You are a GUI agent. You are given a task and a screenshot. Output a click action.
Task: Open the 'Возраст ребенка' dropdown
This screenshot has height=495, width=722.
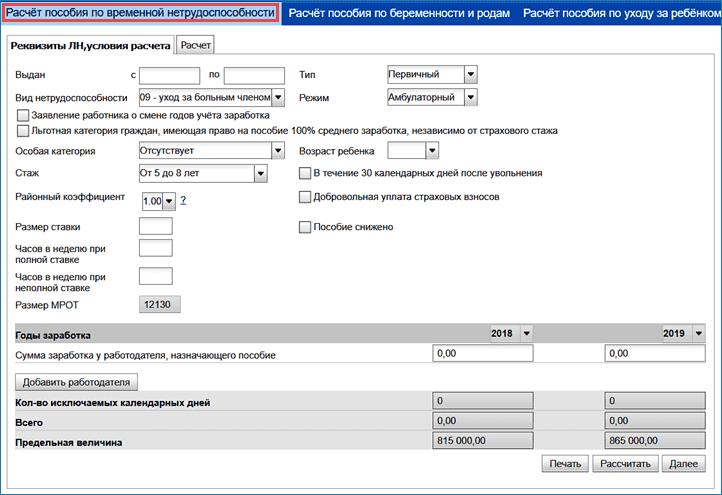coord(432,151)
